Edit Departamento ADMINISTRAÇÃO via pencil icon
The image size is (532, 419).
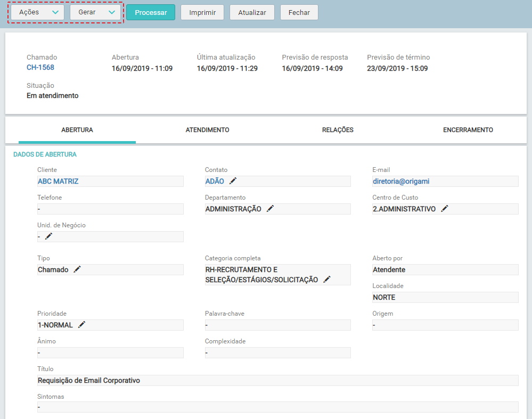point(270,209)
